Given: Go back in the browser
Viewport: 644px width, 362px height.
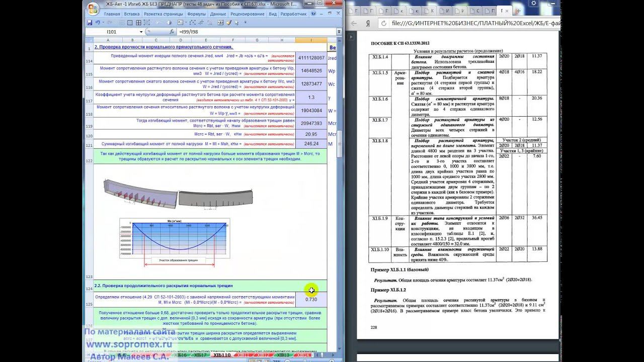Looking at the screenshot, I should pos(354,23).
